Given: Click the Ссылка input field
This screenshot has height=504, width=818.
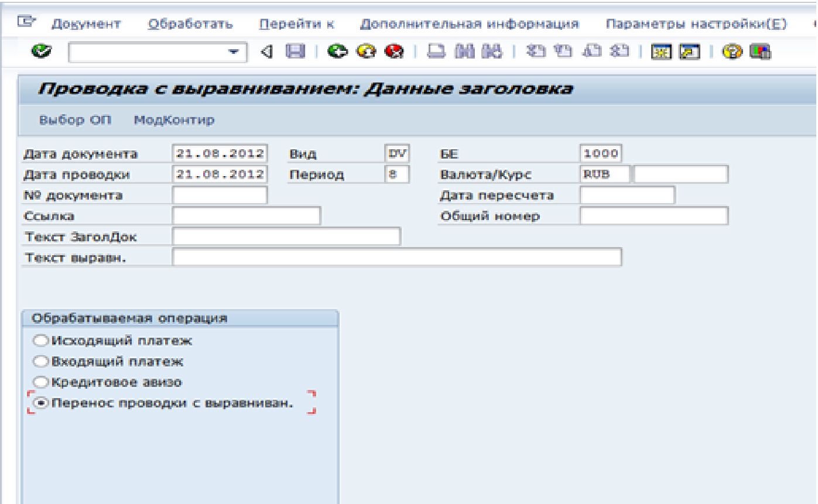Looking at the screenshot, I should pos(247,216).
